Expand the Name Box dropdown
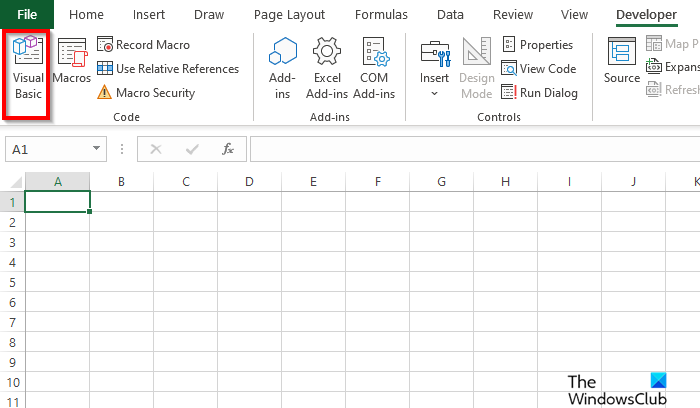 tap(97, 149)
